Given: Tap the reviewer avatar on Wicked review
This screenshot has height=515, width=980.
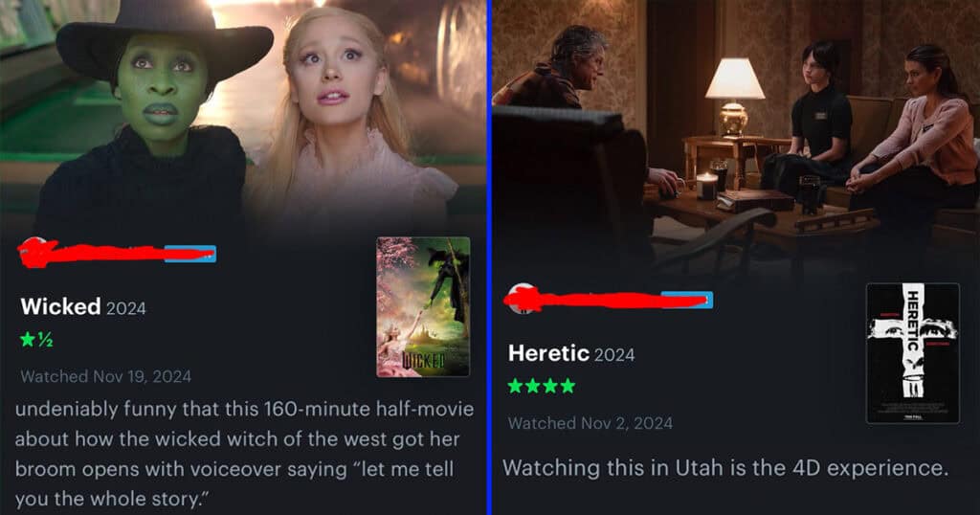Looking at the screenshot, I should [33, 253].
